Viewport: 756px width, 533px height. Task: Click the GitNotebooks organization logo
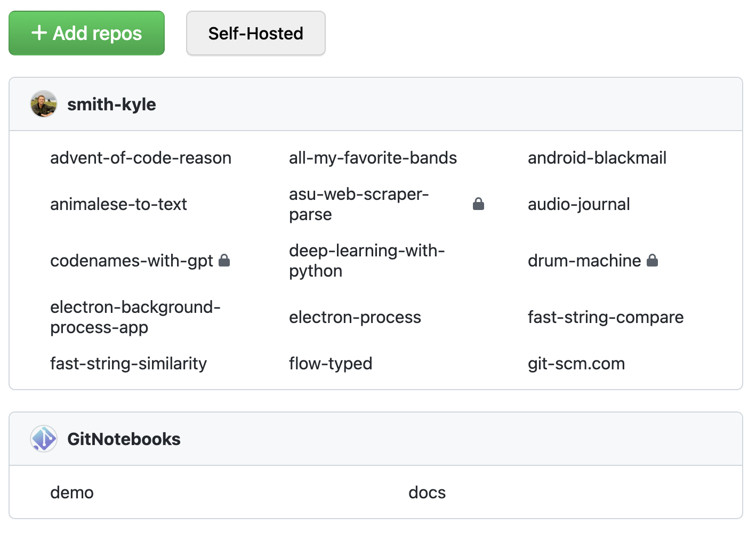[44, 439]
